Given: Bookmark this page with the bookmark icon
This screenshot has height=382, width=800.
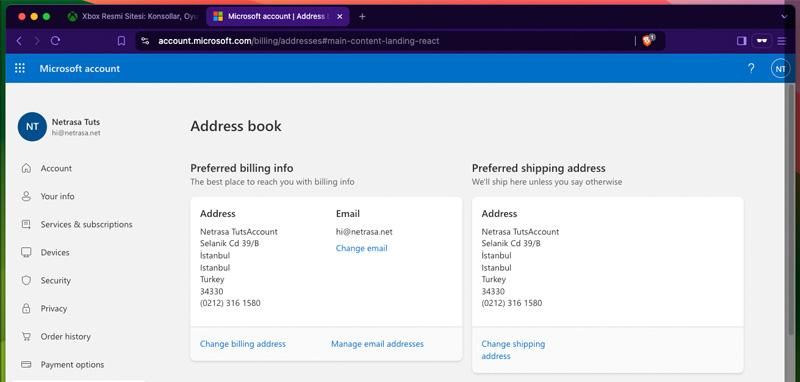Looking at the screenshot, I should coord(121,41).
